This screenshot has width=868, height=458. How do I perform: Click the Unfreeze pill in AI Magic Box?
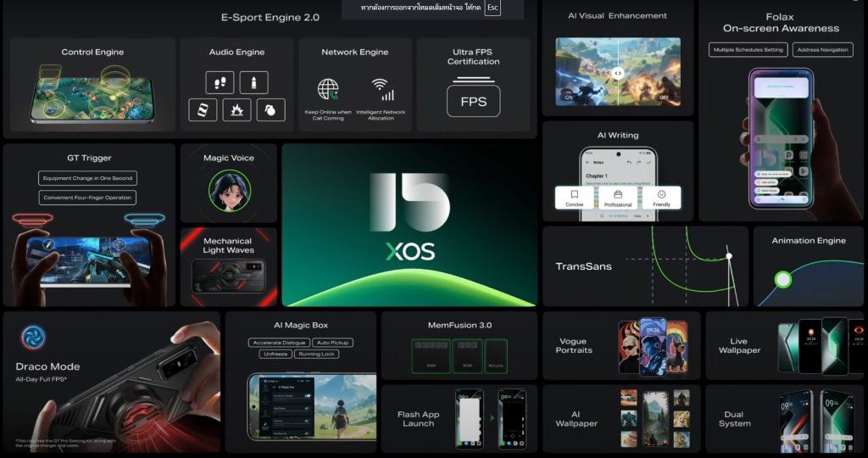(x=275, y=355)
